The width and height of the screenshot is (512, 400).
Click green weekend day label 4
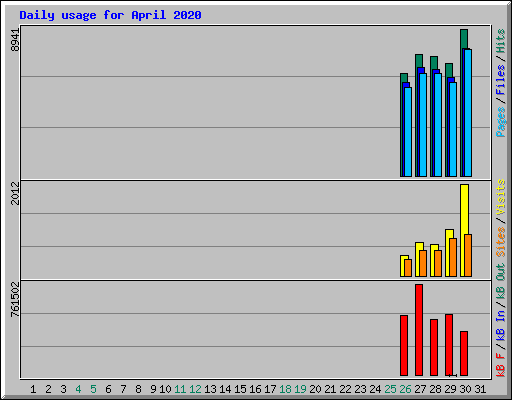78,389
